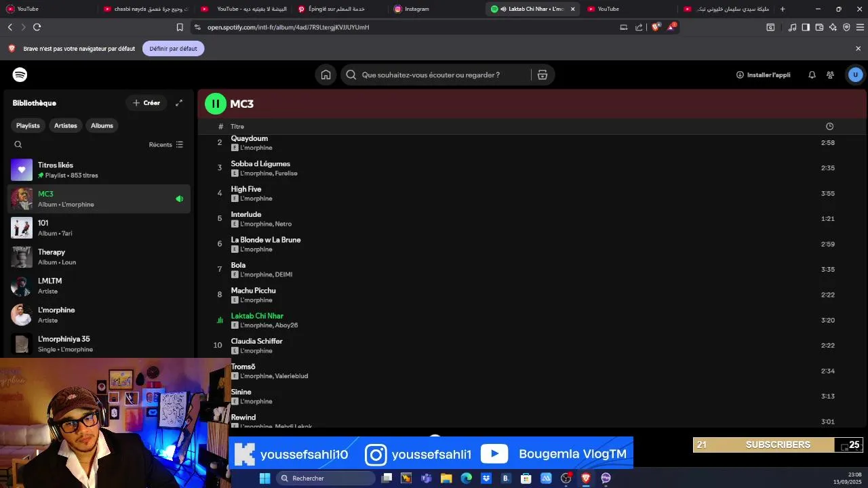868x488 pixels.
Task: Click Installer l'appli link
Action: coord(764,75)
